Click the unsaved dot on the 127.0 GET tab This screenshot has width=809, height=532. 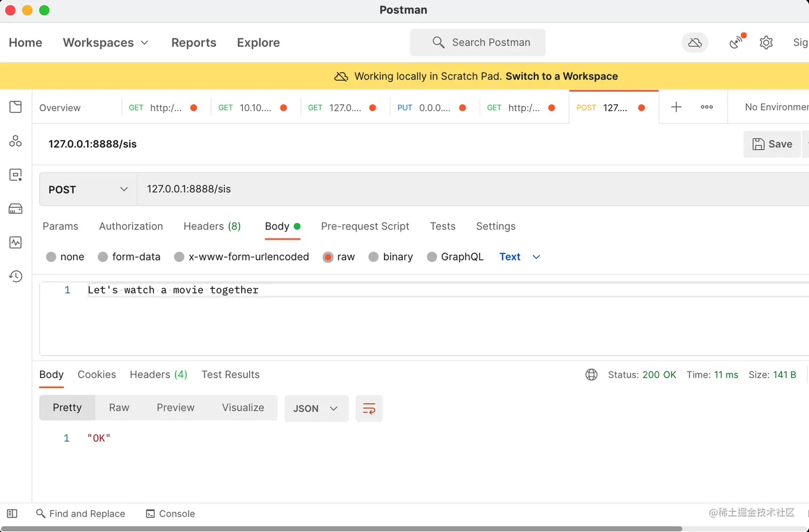[x=373, y=107]
